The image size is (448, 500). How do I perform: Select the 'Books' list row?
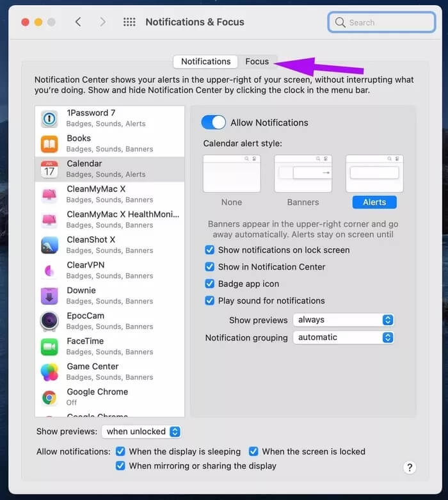(x=109, y=144)
